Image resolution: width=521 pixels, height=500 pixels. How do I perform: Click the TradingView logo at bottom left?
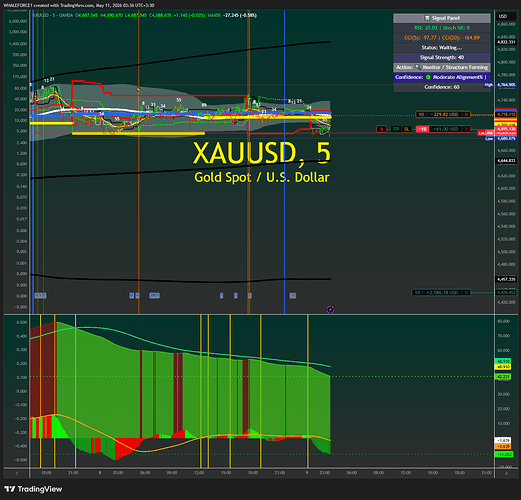coord(33,489)
